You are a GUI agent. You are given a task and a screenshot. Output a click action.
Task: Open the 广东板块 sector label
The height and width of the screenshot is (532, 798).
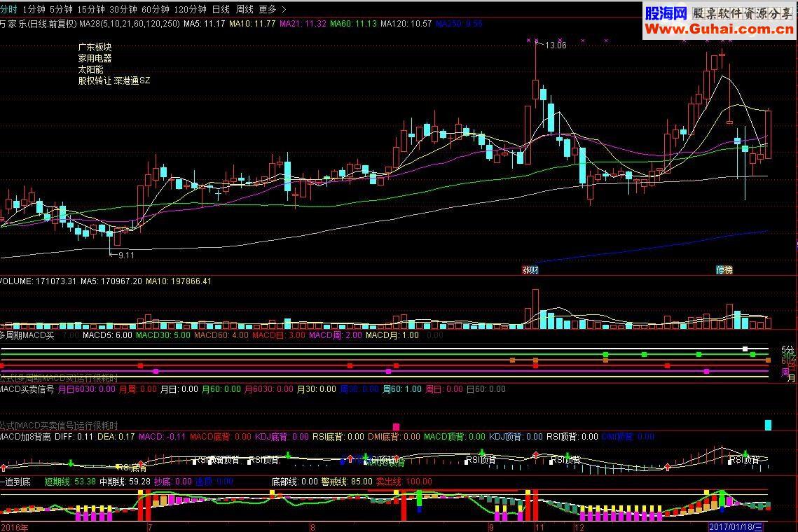tap(95, 47)
